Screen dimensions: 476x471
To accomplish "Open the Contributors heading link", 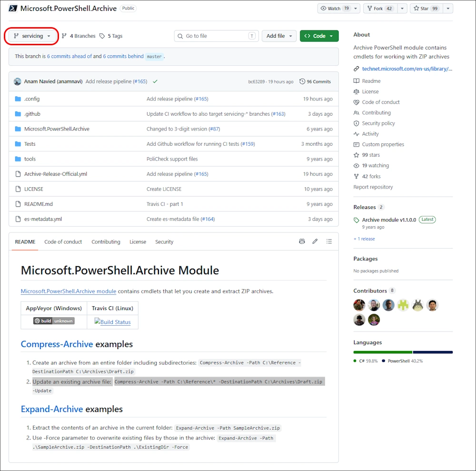I will pyautogui.click(x=374, y=291).
